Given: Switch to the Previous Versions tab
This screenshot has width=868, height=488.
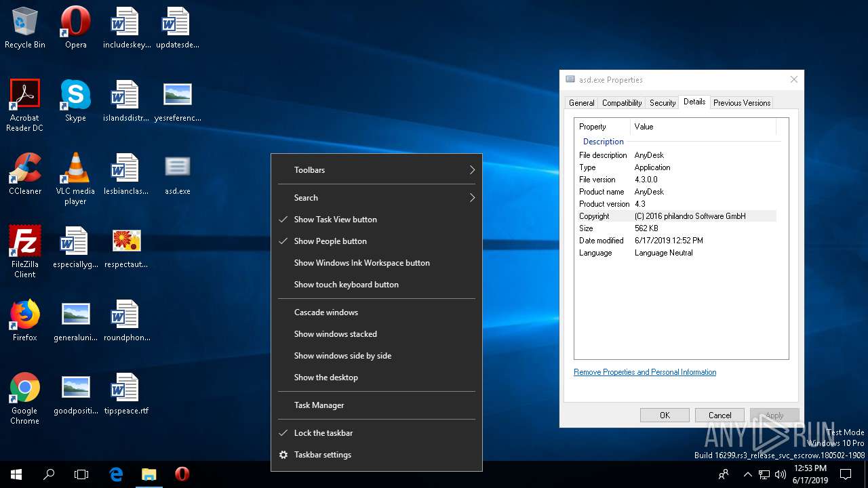Looking at the screenshot, I should coord(742,103).
